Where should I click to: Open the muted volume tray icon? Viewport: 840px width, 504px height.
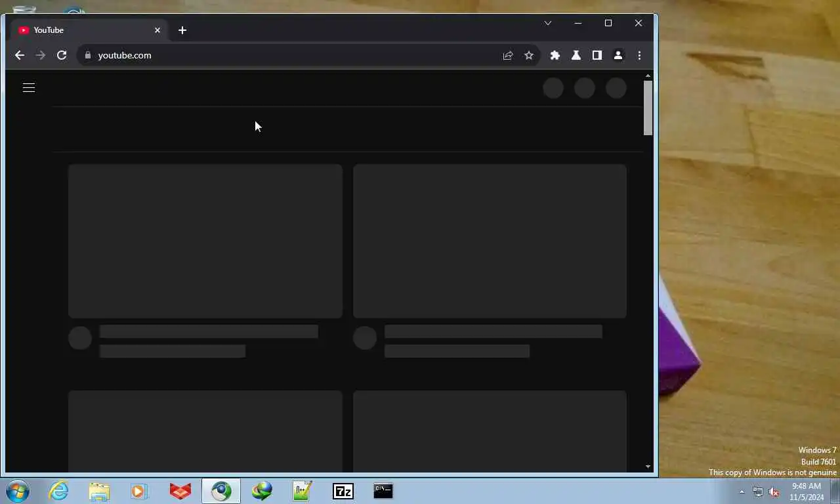(x=774, y=492)
